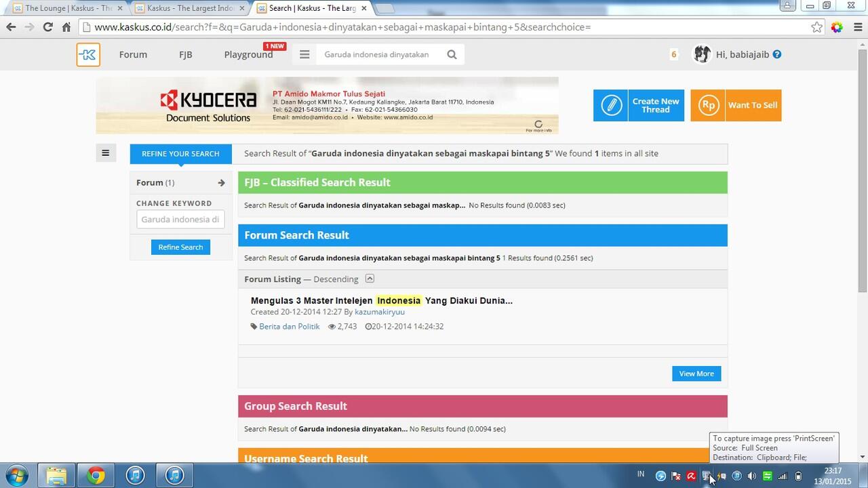This screenshot has height=488, width=868.
Task: Click the Hi, babiajaib username link
Action: point(743,54)
